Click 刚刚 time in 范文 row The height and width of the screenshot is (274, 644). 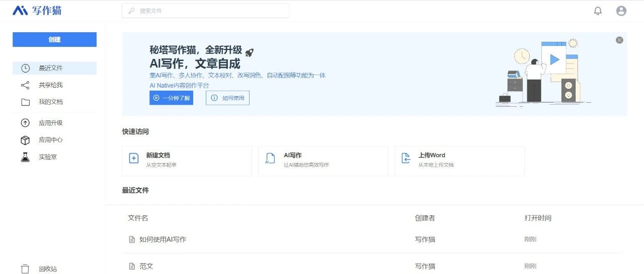click(530, 266)
